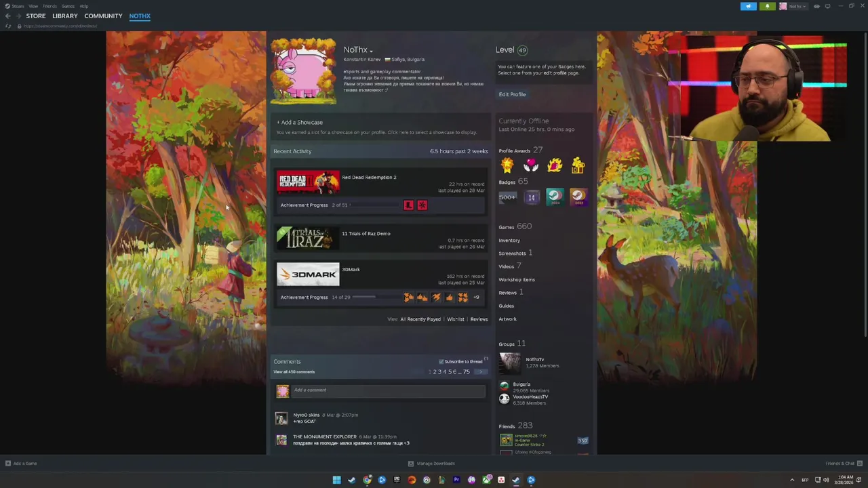
Task: Click the thumbs-up 3DMark achievement icon
Action: (449, 297)
